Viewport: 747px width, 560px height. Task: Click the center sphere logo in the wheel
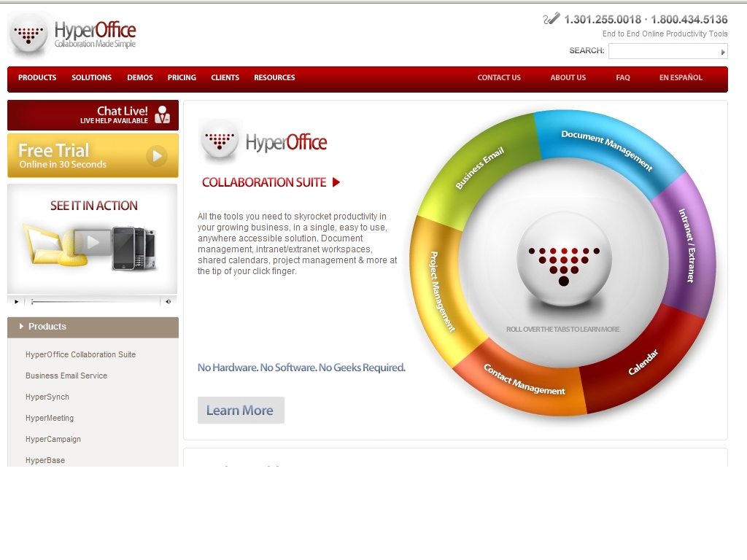click(564, 260)
